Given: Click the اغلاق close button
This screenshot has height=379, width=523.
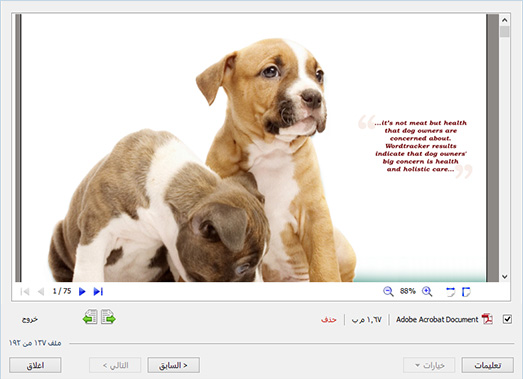Looking at the screenshot, I should tap(35, 365).
